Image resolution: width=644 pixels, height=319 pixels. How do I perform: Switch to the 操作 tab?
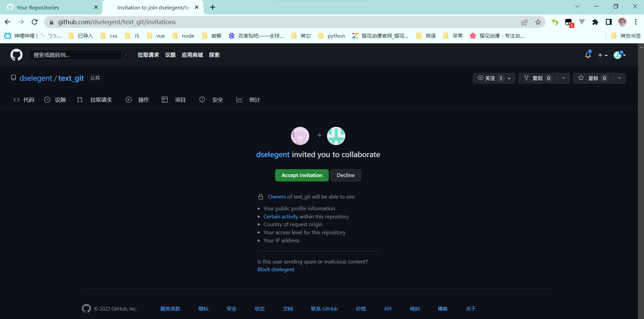tap(137, 100)
